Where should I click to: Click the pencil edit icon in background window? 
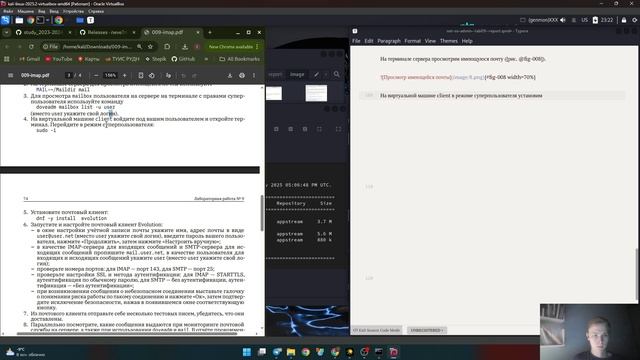[x=316, y=74]
